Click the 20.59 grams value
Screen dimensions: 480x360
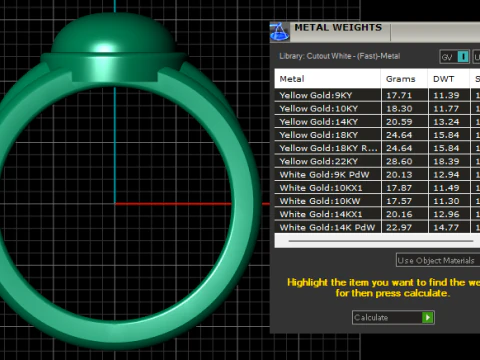click(399, 122)
